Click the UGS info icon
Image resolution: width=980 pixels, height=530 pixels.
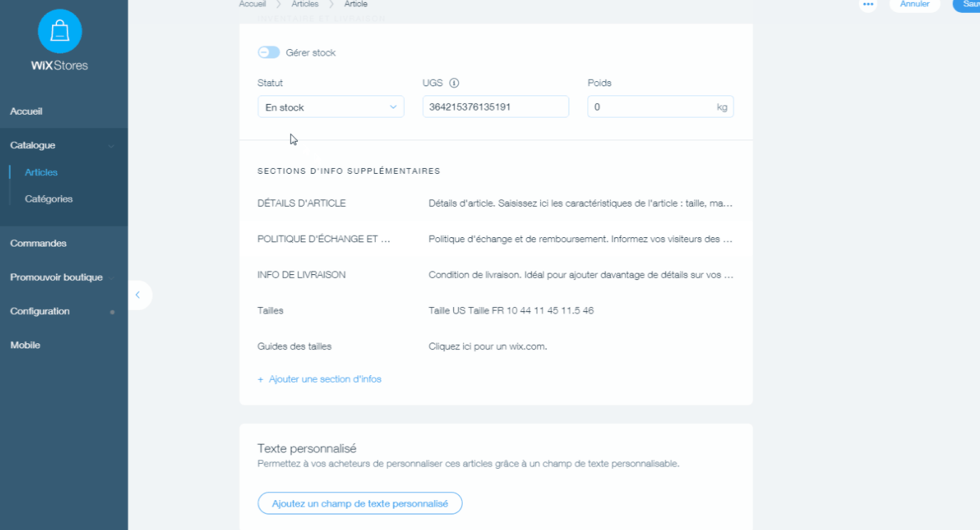(x=454, y=83)
